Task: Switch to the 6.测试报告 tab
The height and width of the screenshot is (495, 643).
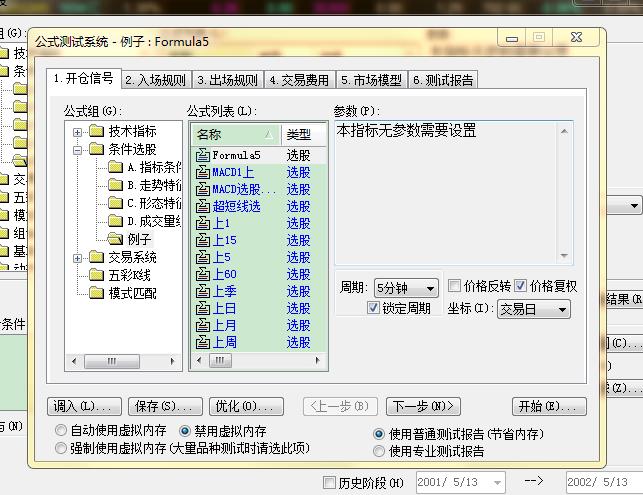Action: tap(443, 80)
